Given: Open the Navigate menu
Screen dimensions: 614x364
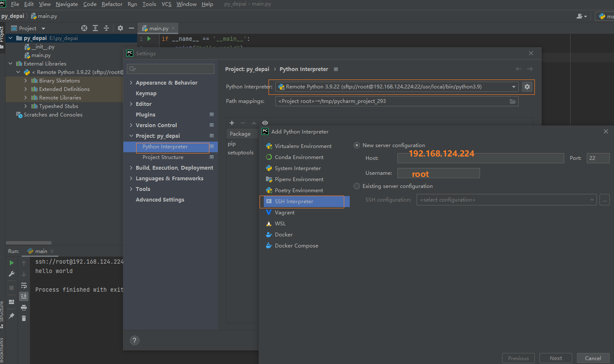Looking at the screenshot, I should point(67,4).
